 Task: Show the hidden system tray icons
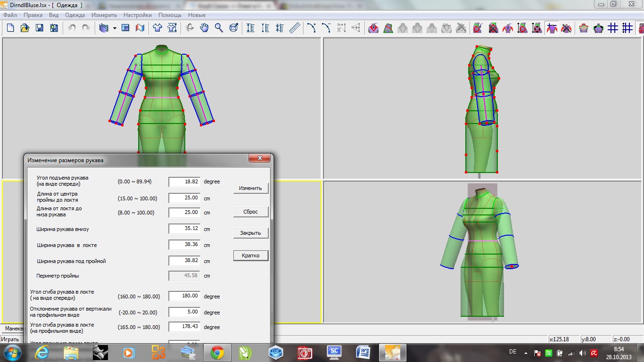[x=526, y=353]
